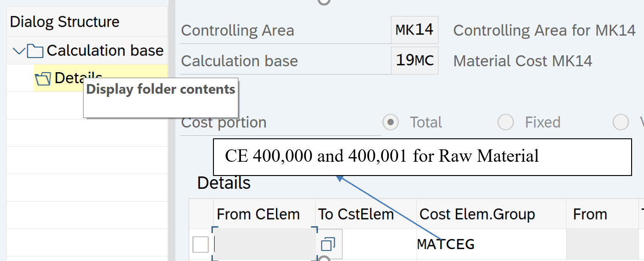Select the partially visible third cost portion radio

point(621,122)
